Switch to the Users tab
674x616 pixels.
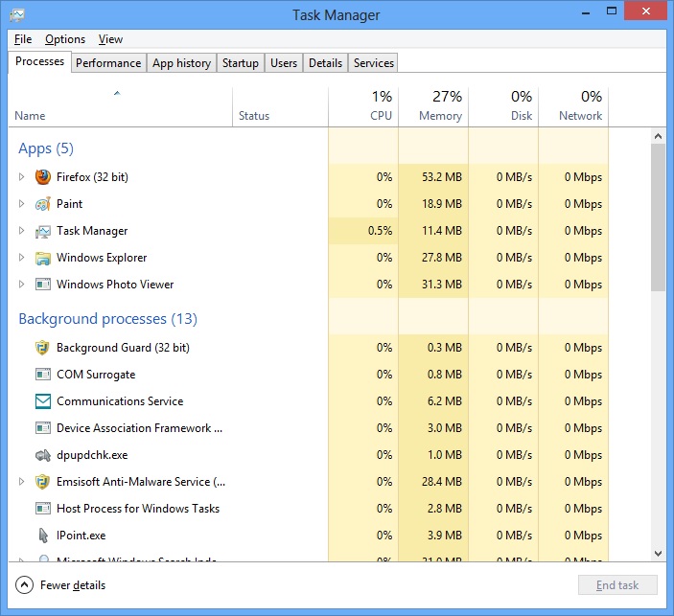click(284, 63)
